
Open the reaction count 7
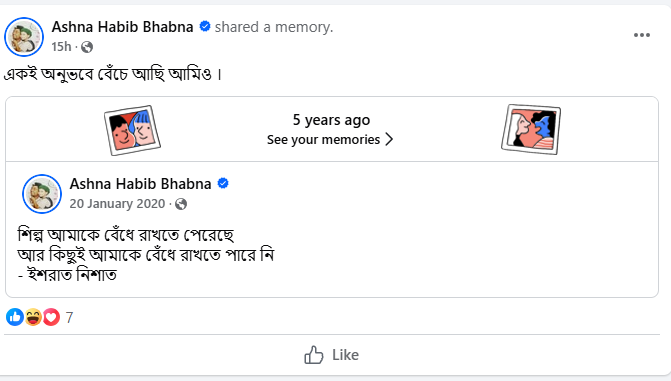[69, 318]
